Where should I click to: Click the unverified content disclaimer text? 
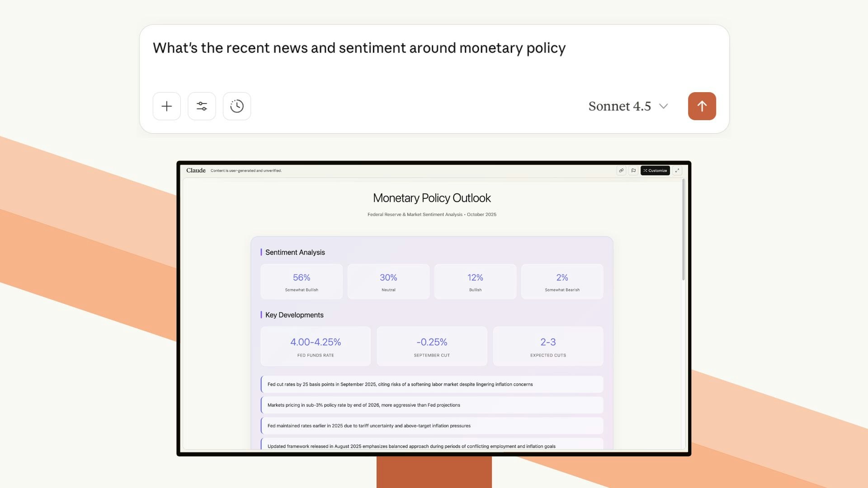tap(246, 170)
